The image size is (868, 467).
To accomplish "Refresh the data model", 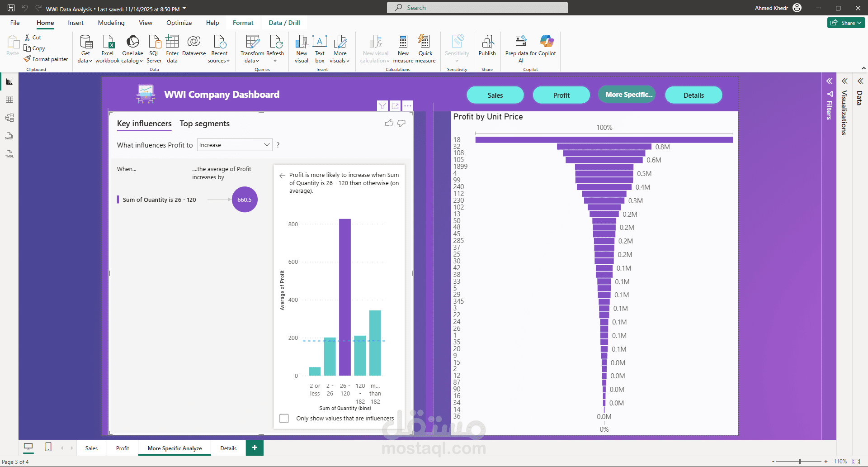I will [275, 49].
